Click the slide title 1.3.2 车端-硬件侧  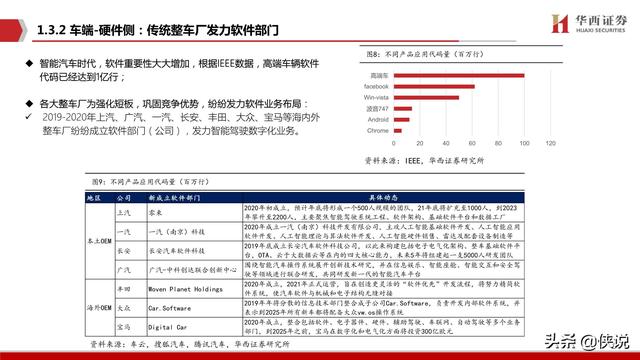[85, 30]
